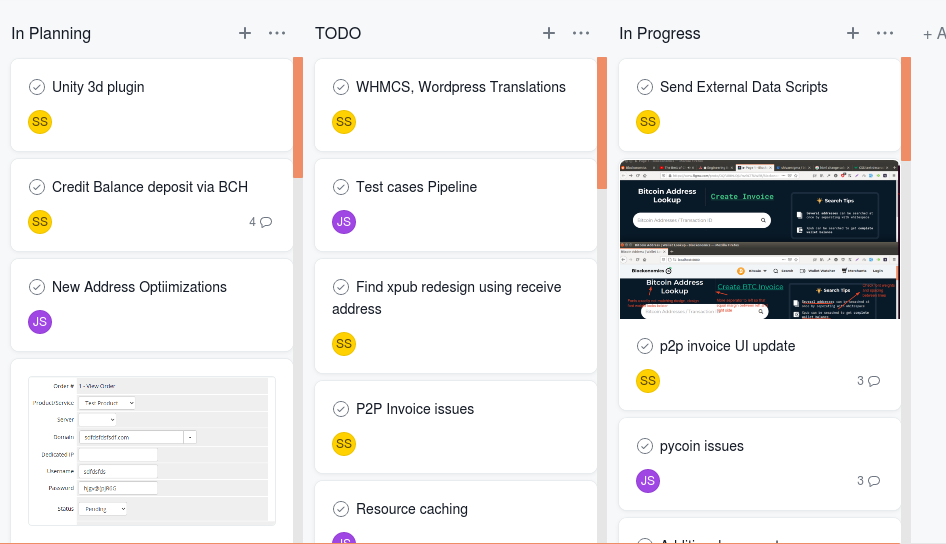View comments on p2p invoice UI update
This screenshot has width=946, height=544.
pos(868,381)
